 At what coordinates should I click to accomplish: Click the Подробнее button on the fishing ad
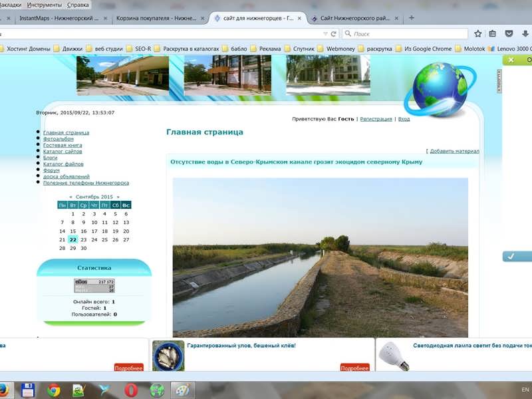click(x=354, y=368)
